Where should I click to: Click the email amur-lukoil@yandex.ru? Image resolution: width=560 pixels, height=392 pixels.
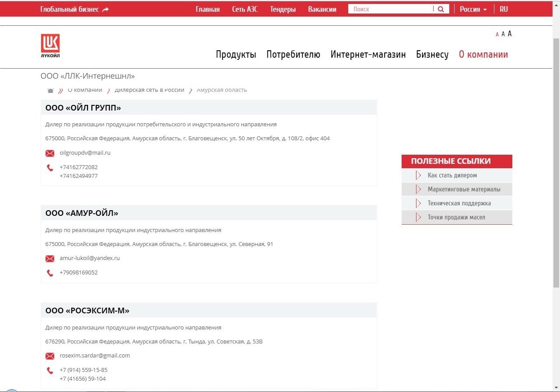(90, 258)
